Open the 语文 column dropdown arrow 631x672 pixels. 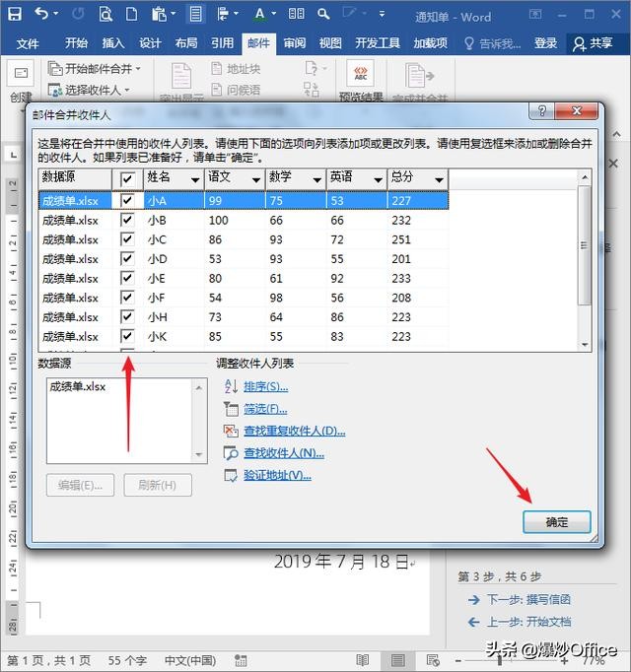tap(256, 180)
